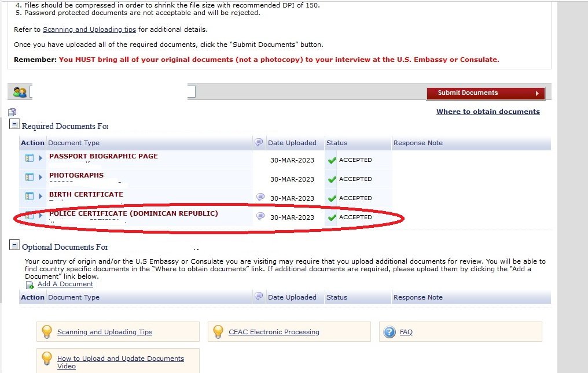Screen dimensions: 588x373
Task: Click lightbulb icon beside CEAC Electronic Processing
Action: coord(218,332)
